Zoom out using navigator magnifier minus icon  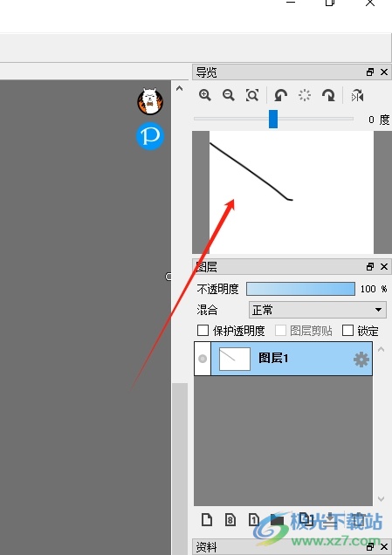[x=229, y=95]
